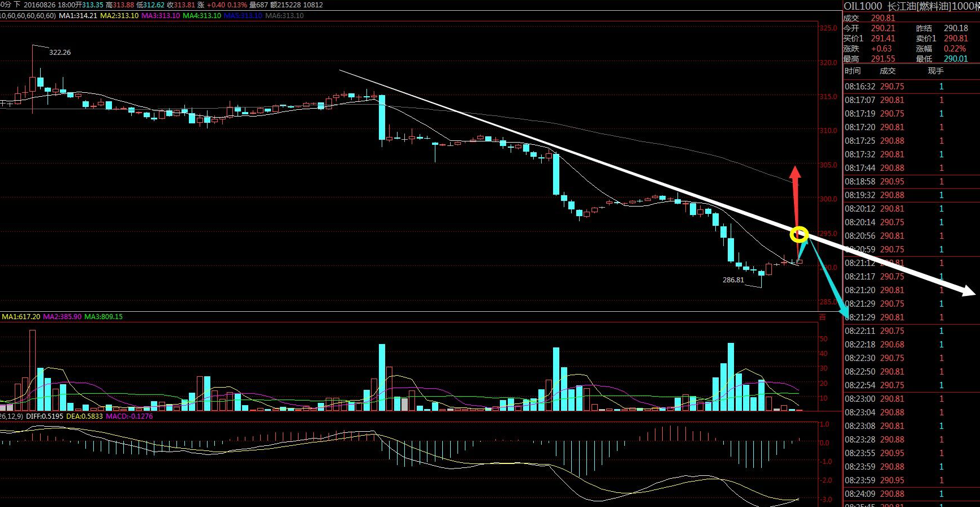The image size is (980, 507).
Task: Click the 涨幅 0.22% percent change
Action: point(942,49)
